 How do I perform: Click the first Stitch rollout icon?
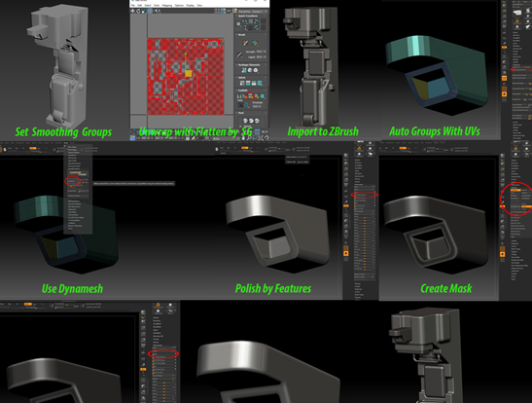coord(242,83)
